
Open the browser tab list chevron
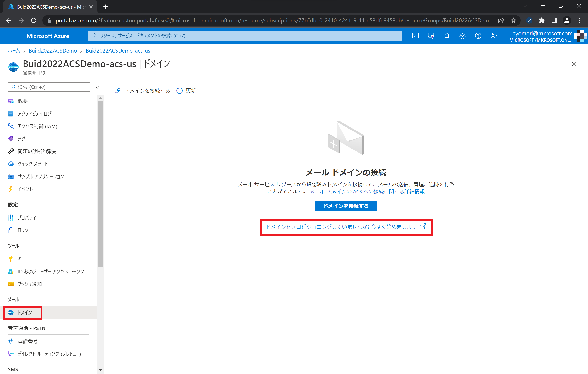525,6
